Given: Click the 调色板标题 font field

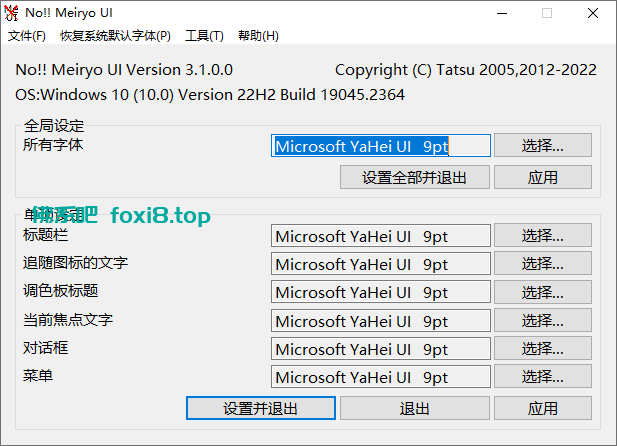Looking at the screenshot, I should [x=381, y=292].
